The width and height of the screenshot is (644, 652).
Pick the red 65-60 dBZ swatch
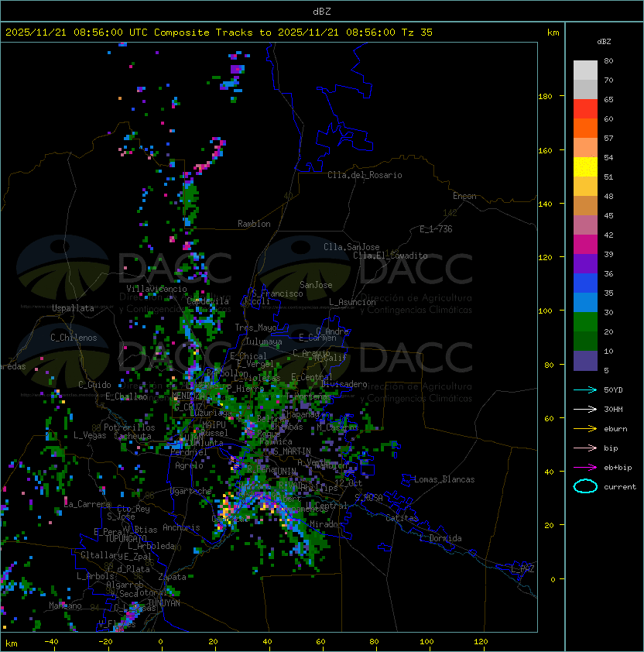click(x=585, y=109)
